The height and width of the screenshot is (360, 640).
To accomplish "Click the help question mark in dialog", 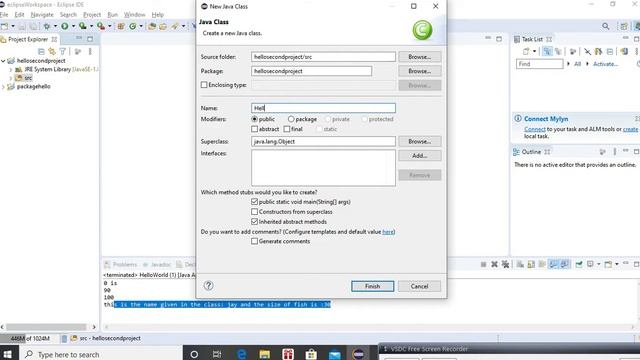I will 209,286.
